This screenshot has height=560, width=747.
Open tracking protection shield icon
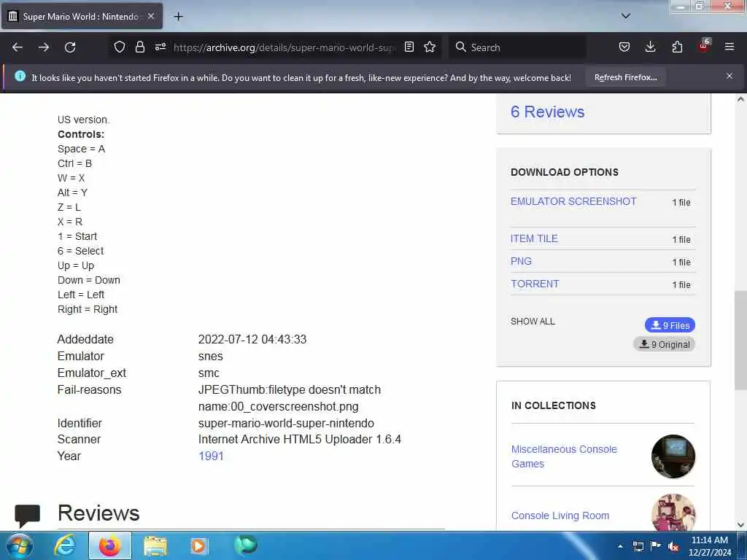[119, 47]
